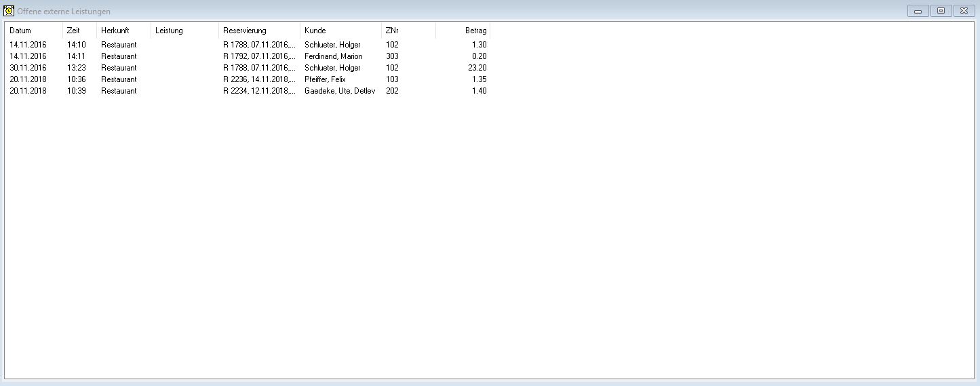Click the window icon beside 'Offene externe Leistungen'
Viewport: 980px width, 386px height.
pos(9,11)
